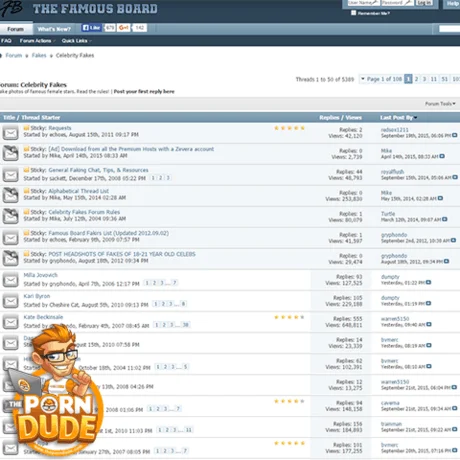Click sticky folder icon before Sticky: Requests
The width and height of the screenshot is (460, 460).
[26, 128]
